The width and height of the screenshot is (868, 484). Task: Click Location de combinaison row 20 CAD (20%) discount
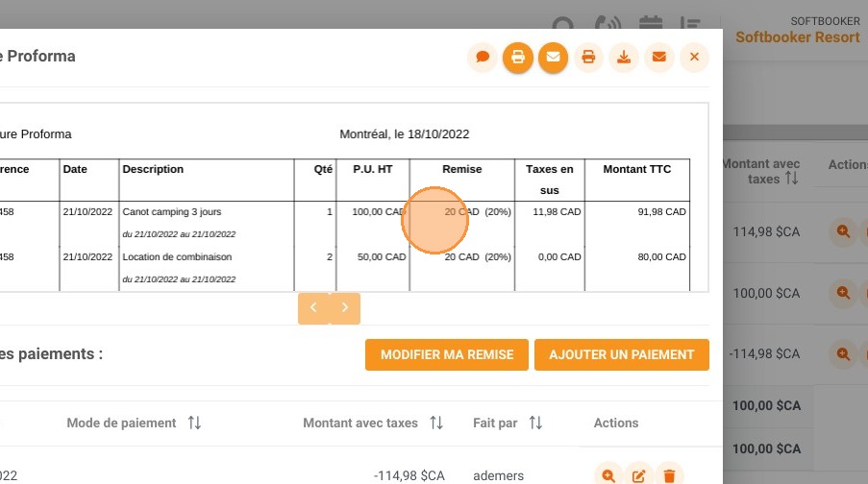point(478,257)
